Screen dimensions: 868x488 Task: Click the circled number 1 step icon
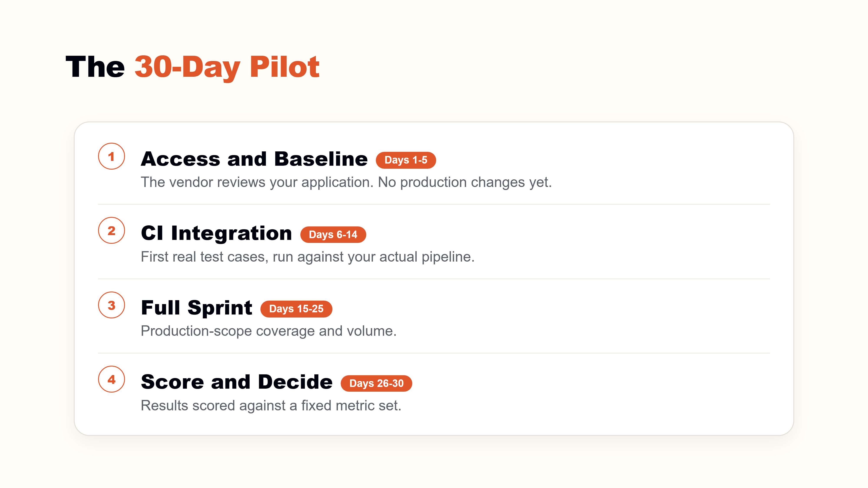pyautogui.click(x=112, y=156)
